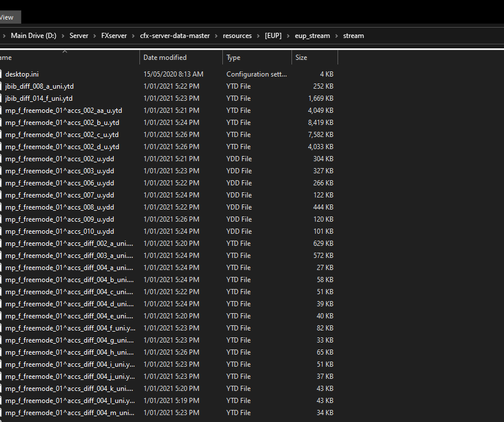Go up to eup_stream in address bar
This screenshot has width=504, height=422.
coord(312,36)
